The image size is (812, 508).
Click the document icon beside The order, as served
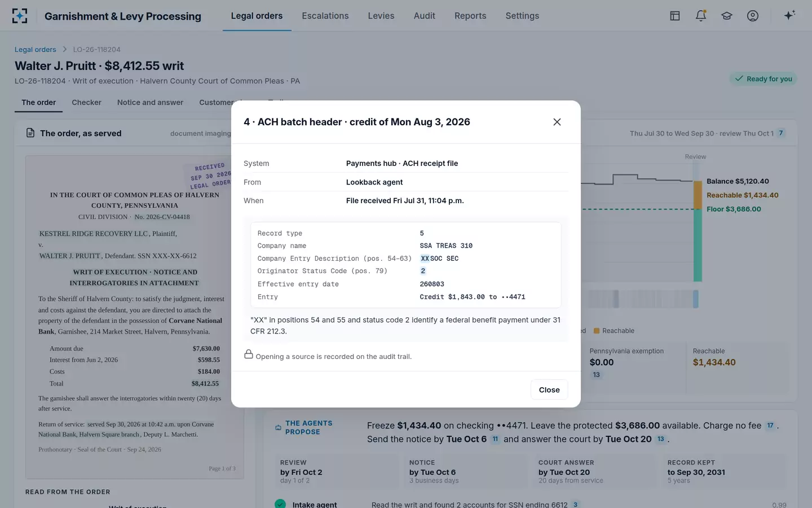(x=30, y=133)
